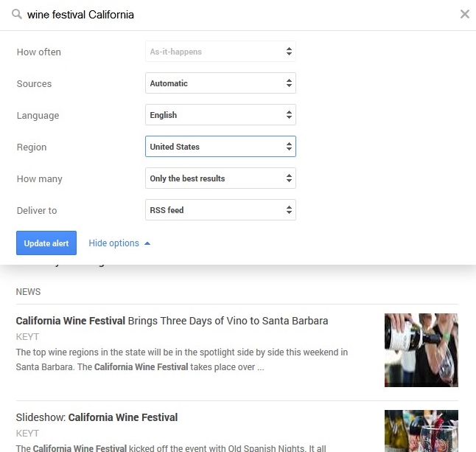
Task: Open the Region dropdown showing United States
Action: pyautogui.click(x=220, y=147)
